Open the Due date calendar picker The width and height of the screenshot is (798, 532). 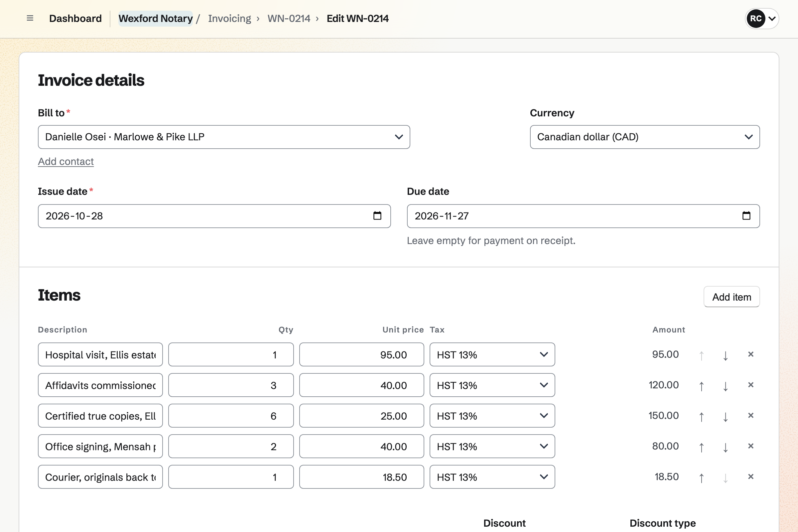746,216
